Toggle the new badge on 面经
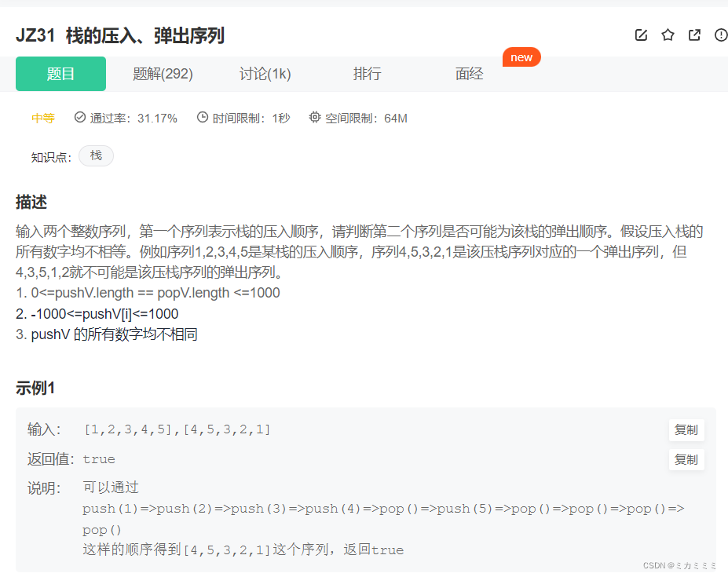 pos(521,57)
